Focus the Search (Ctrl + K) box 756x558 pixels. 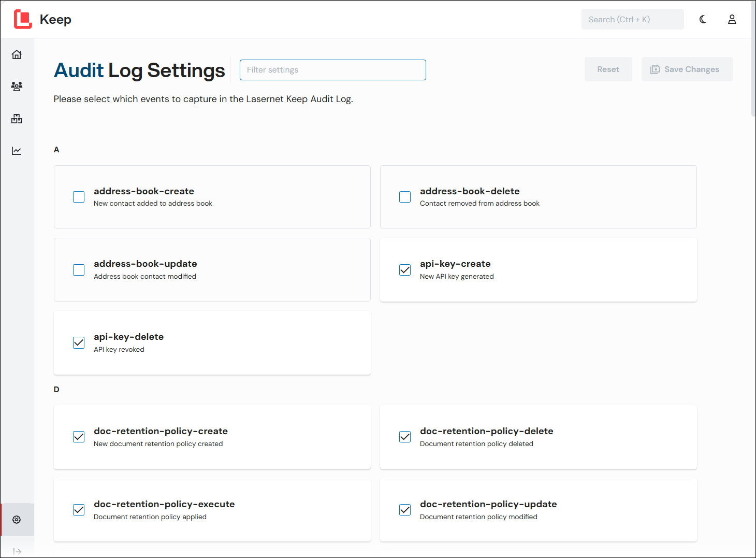pos(632,19)
